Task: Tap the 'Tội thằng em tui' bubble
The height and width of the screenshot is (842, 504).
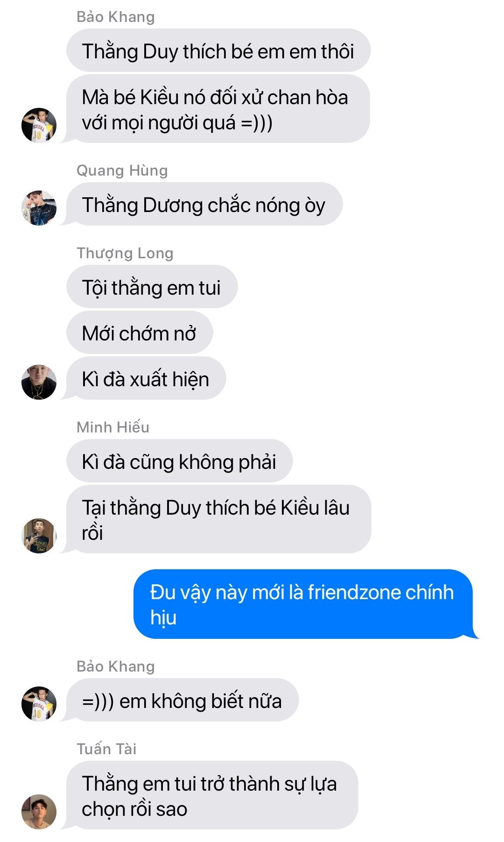Action: [x=152, y=287]
